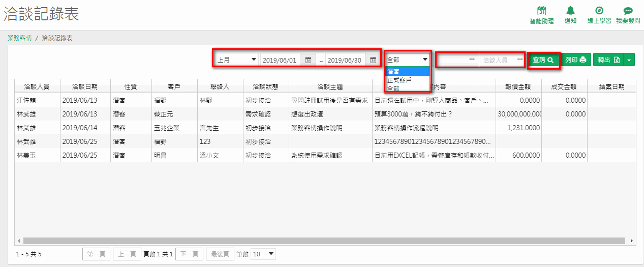Sort by 性質 column header
This screenshot has width=644, height=267.
131,87
